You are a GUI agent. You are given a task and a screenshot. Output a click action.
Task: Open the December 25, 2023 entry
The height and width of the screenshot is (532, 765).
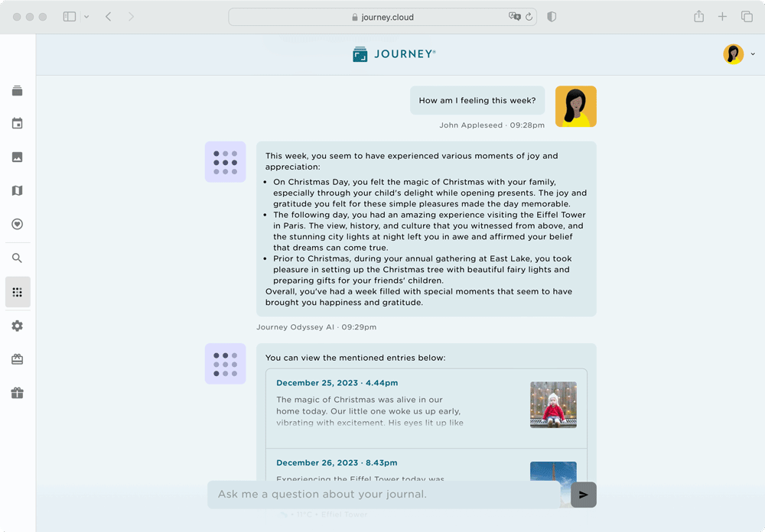pyautogui.click(x=337, y=382)
